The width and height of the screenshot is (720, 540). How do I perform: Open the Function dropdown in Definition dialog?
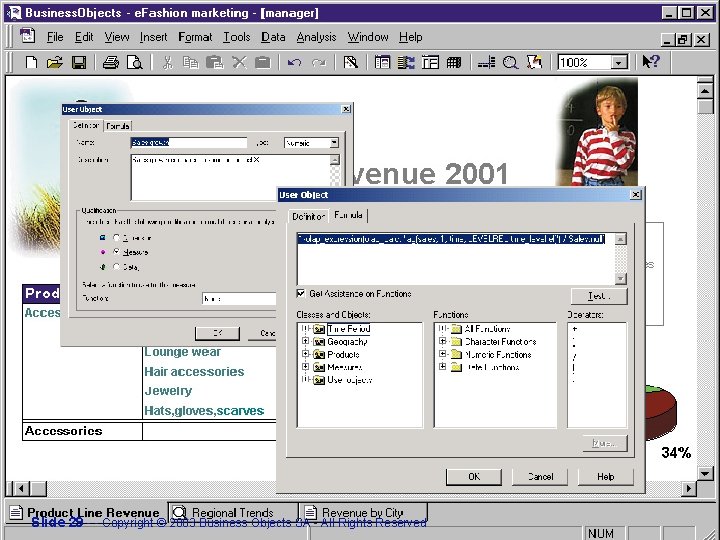239,298
